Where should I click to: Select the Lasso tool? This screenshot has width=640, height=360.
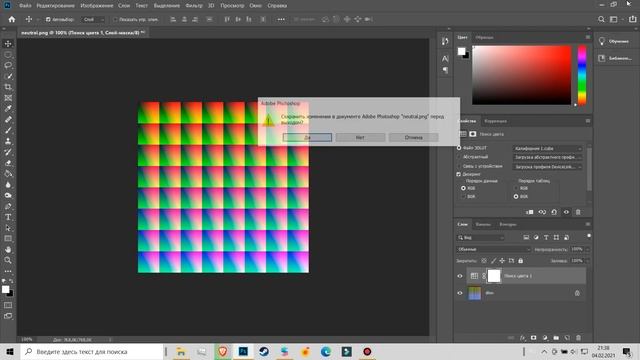point(8,65)
